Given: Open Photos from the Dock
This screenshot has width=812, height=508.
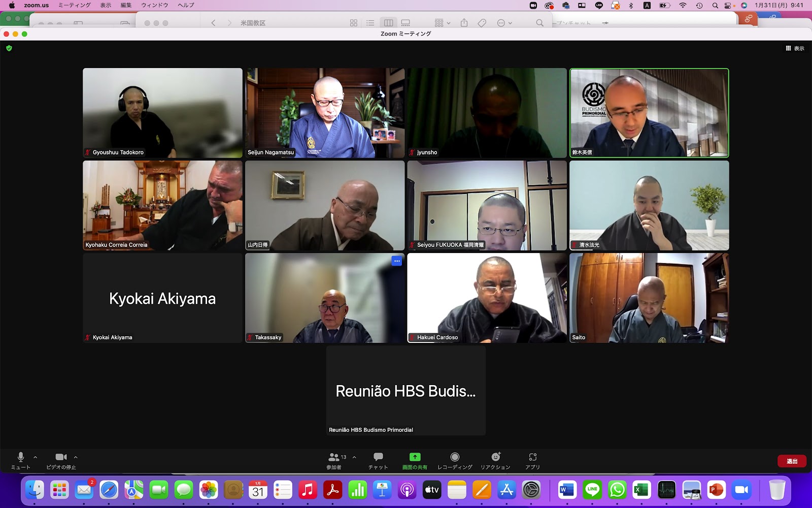Looking at the screenshot, I should (x=209, y=490).
